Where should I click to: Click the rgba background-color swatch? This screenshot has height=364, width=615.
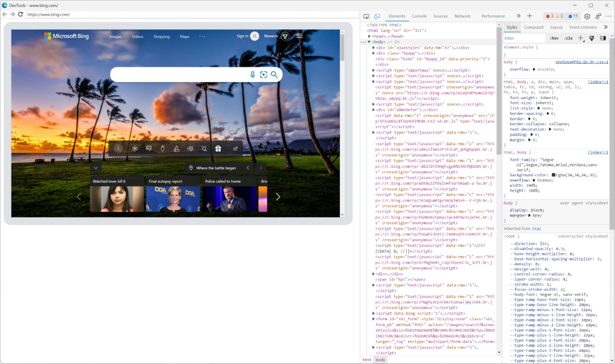click(x=553, y=175)
